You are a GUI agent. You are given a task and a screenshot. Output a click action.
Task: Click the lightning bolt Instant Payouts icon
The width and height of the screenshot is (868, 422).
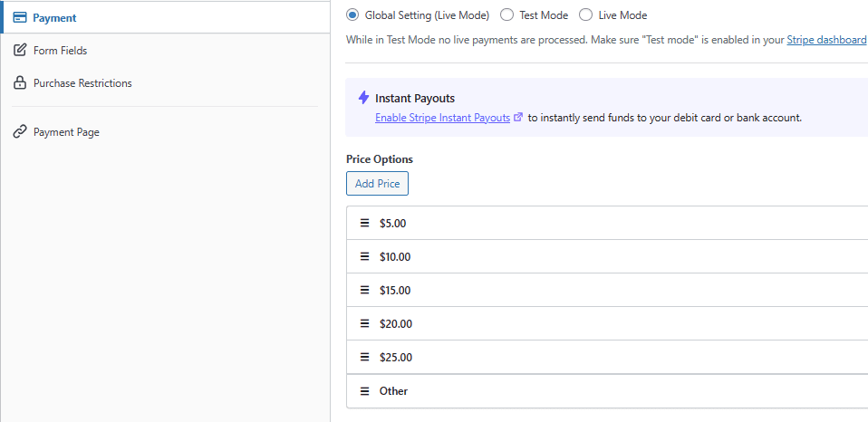363,98
